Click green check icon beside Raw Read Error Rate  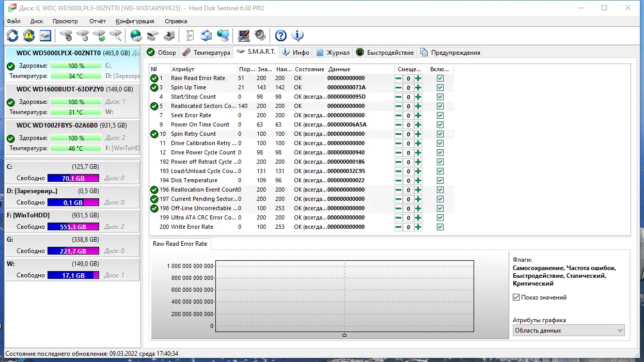tap(154, 78)
